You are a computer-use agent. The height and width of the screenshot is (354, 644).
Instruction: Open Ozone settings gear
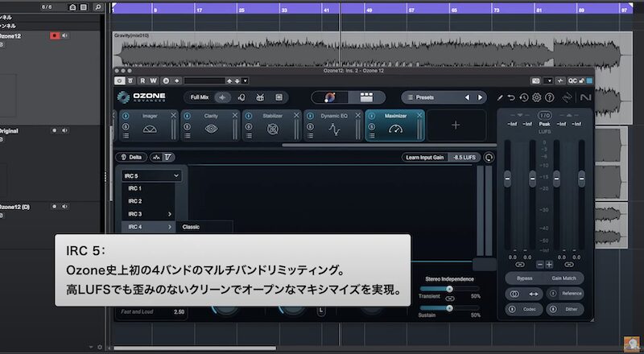[x=536, y=97]
